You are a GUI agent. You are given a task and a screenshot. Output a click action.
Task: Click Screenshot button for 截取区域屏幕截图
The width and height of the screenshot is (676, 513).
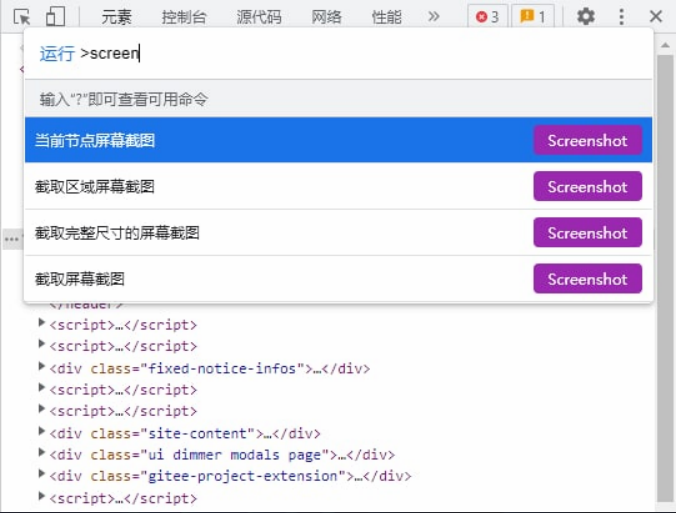point(587,187)
